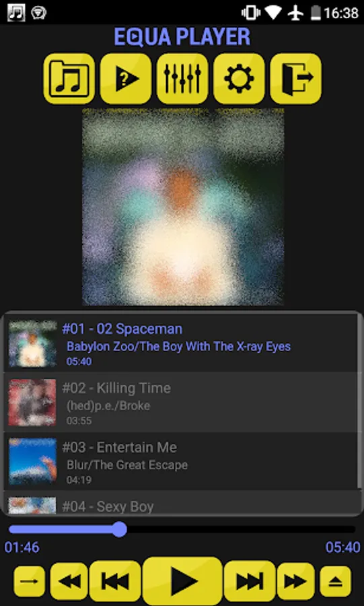Open the equalizer sliders panel
Image resolution: width=364 pixels, height=606 pixels.
click(x=182, y=79)
